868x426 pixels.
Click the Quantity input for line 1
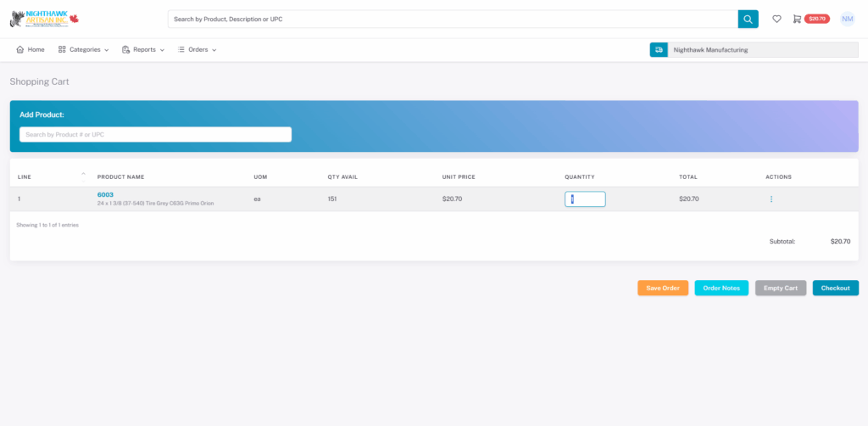point(585,199)
